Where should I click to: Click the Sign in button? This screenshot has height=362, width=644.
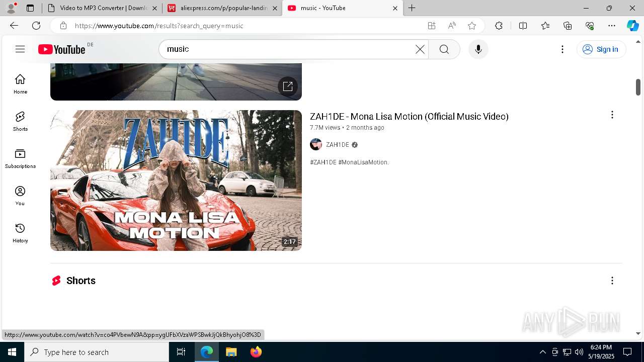pos(601,49)
